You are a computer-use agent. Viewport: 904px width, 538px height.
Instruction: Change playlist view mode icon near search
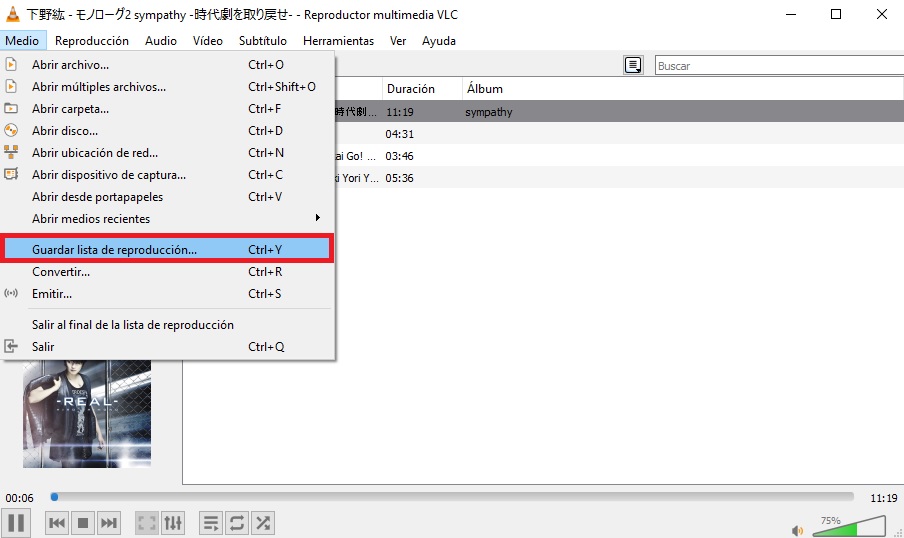click(x=633, y=65)
